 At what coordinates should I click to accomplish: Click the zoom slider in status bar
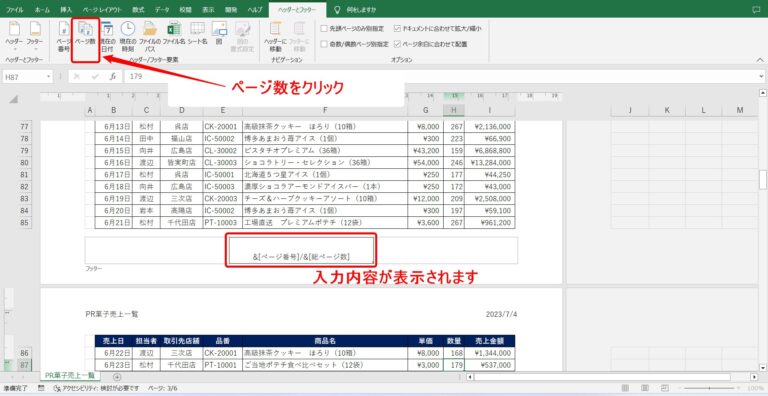coord(710,389)
